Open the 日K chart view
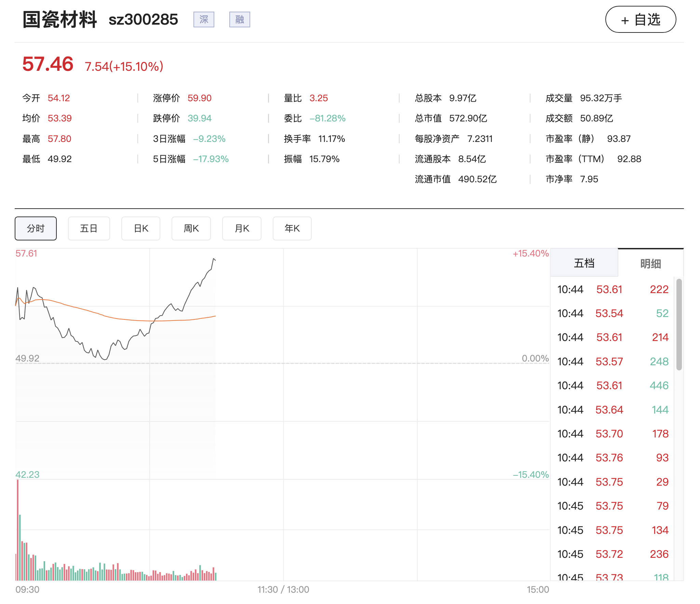 coord(141,228)
